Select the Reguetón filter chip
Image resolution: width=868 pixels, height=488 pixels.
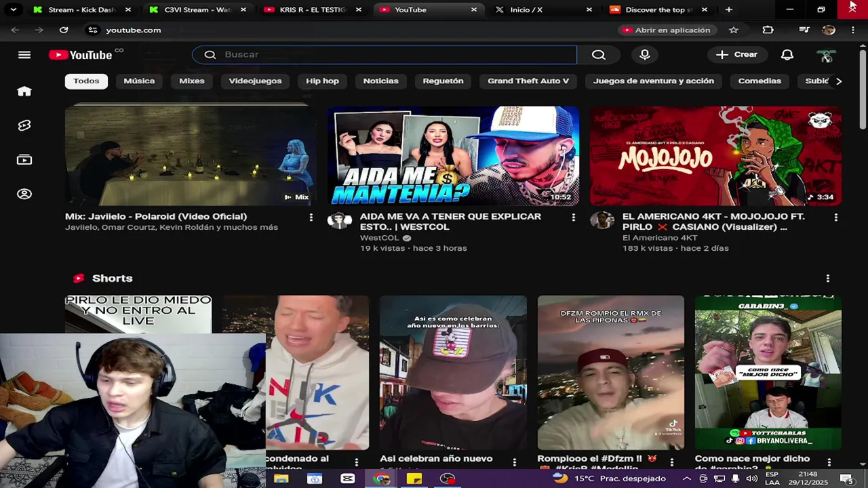pyautogui.click(x=443, y=81)
